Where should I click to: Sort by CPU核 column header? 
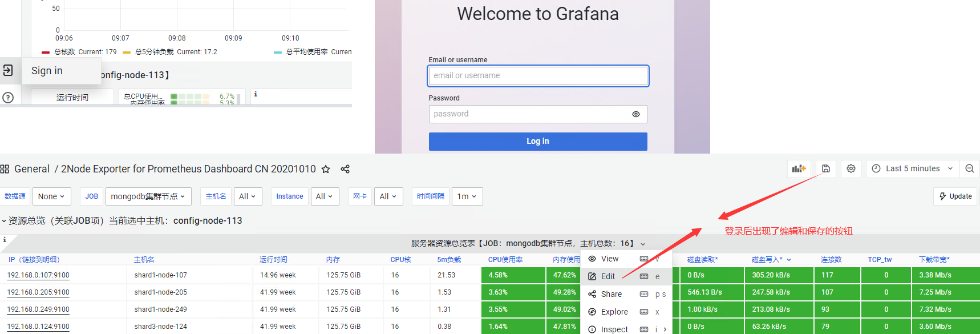pos(400,260)
